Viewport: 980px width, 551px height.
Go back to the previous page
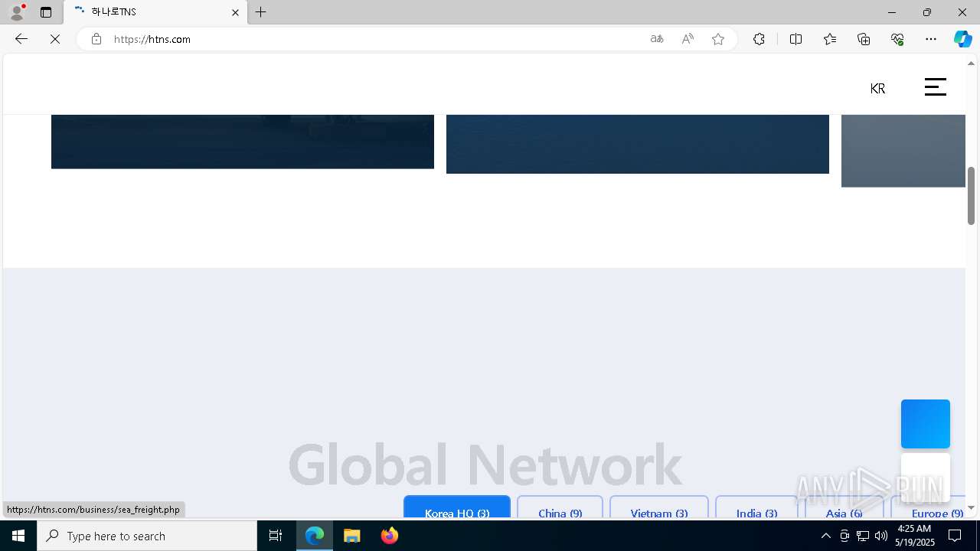pos(21,39)
